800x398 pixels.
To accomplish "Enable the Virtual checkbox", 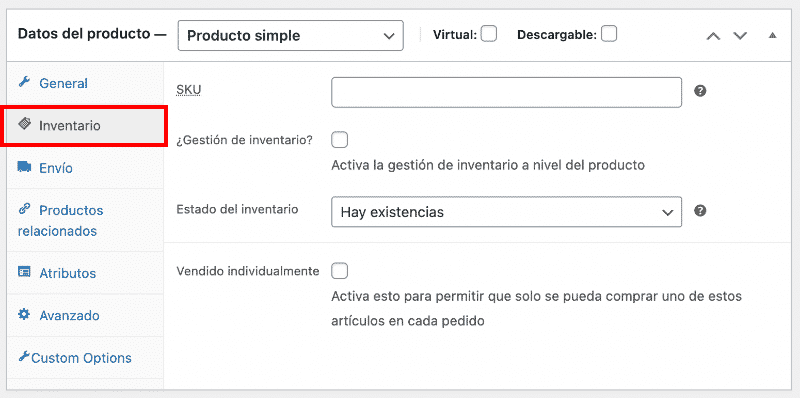I will 489,34.
